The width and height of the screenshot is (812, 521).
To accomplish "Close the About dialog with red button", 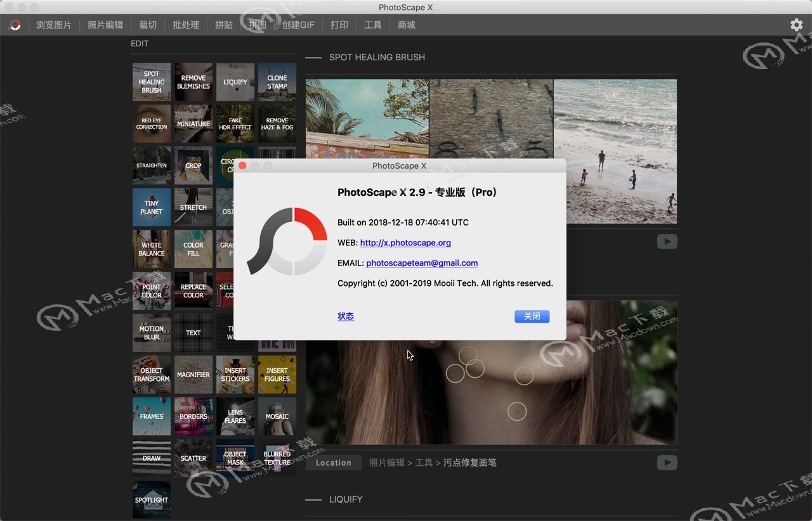I will 242,165.
